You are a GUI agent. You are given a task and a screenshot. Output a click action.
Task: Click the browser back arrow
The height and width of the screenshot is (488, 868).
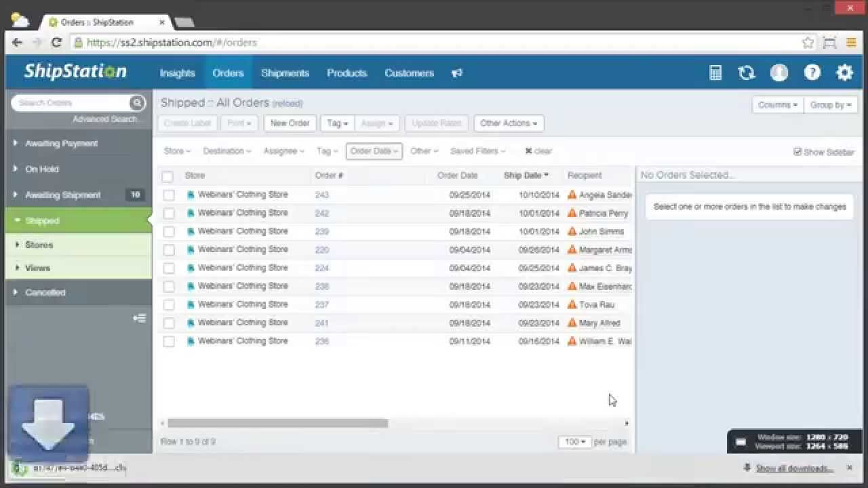click(x=18, y=42)
